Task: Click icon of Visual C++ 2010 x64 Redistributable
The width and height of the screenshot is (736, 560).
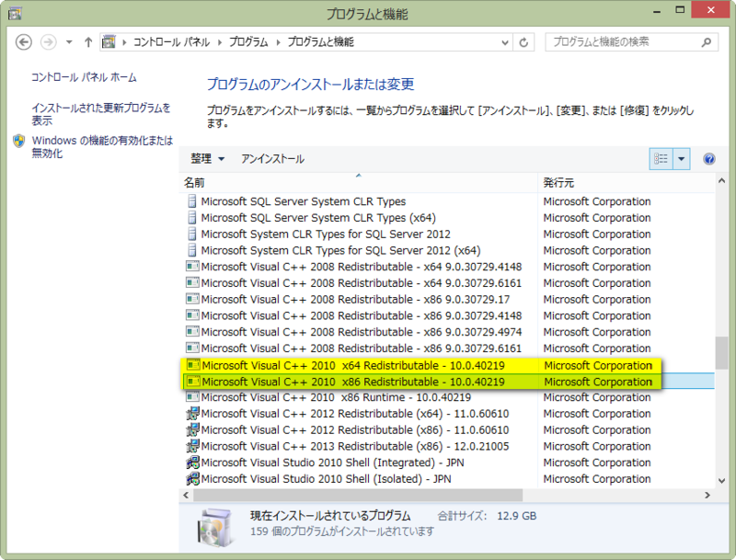Action: coord(193,365)
